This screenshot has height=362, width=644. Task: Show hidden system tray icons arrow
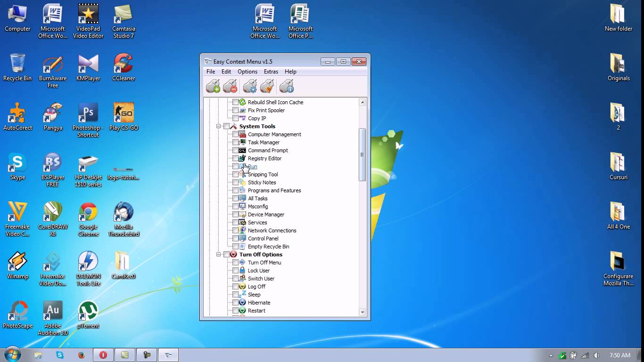click(x=551, y=355)
